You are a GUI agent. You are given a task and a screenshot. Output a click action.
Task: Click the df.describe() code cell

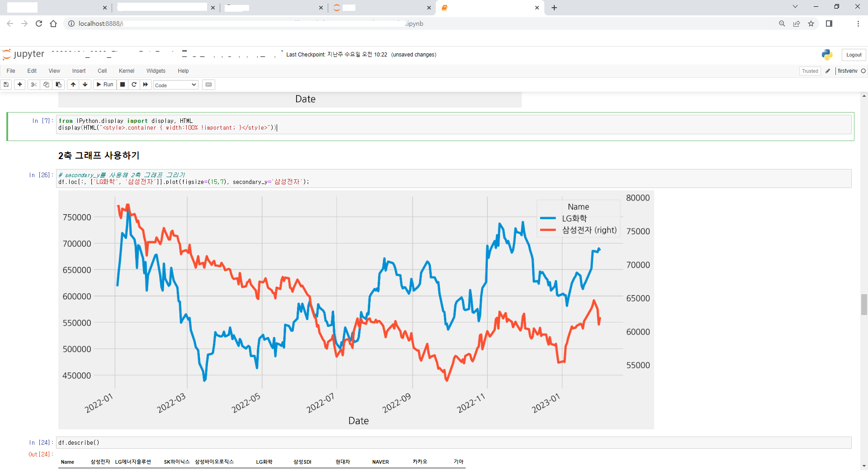[454, 443]
